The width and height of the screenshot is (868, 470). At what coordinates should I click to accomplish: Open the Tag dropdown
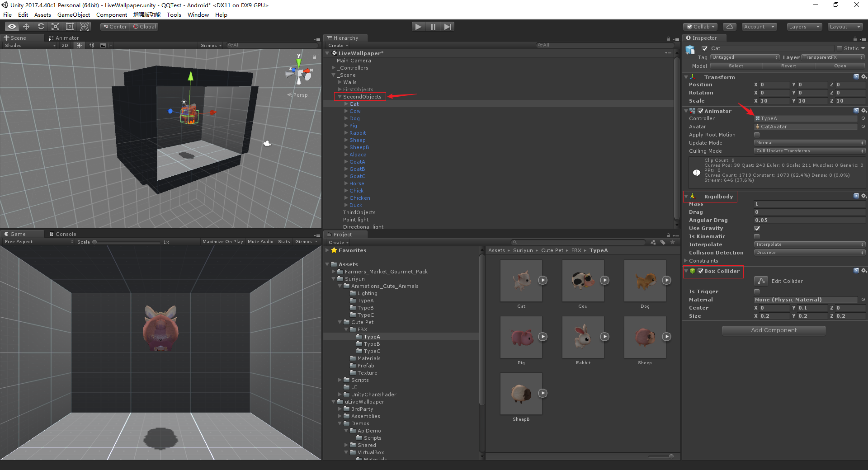click(745, 57)
